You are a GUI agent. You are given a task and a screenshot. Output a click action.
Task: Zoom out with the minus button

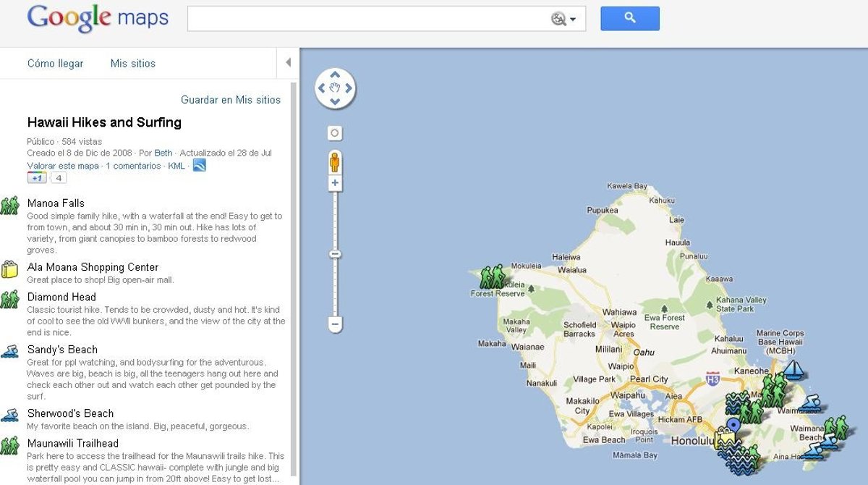click(335, 324)
